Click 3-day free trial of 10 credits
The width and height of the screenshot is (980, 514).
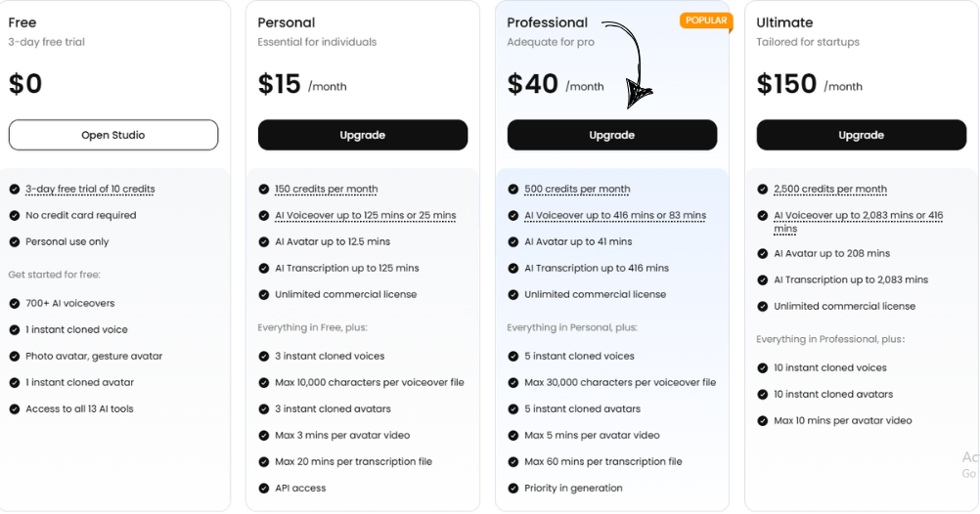click(x=90, y=190)
